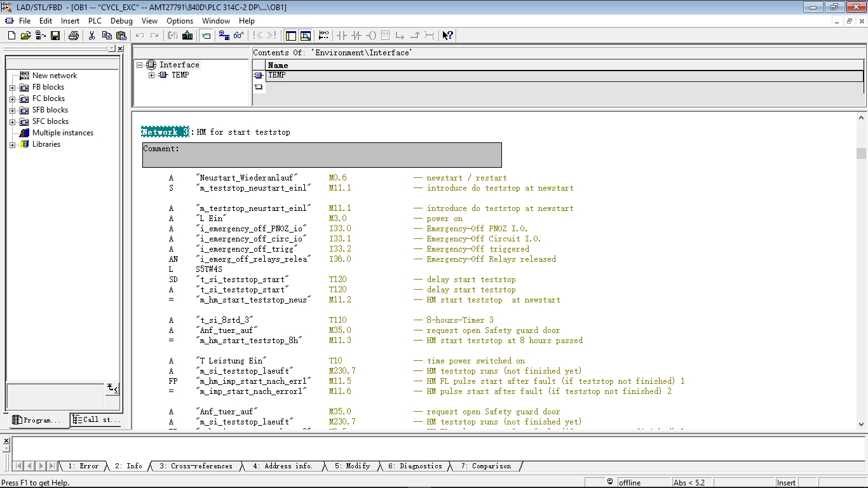This screenshot has width=868, height=488.
Task: Toggle the Details view toolbar button
Action: [305, 36]
